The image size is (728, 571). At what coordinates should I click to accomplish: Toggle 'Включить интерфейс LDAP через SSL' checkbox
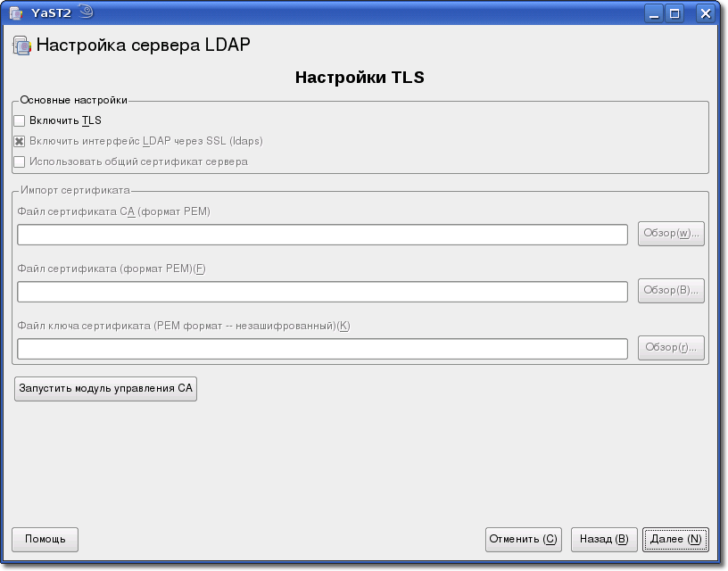click(19, 141)
